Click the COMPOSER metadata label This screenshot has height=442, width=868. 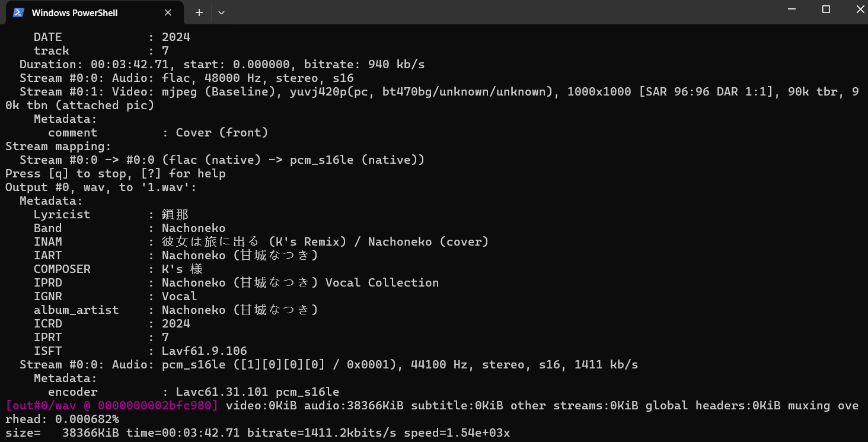pos(62,269)
